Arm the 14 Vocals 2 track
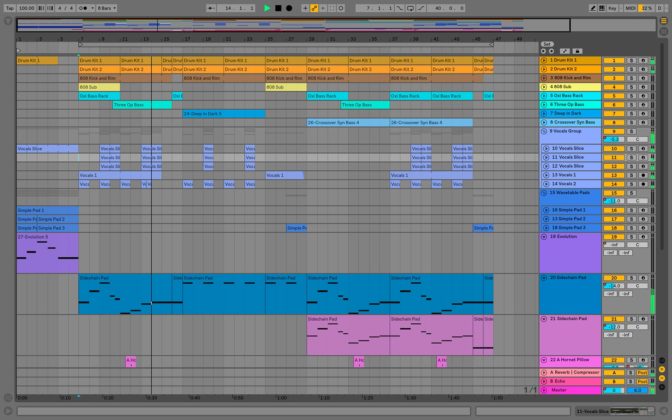Image resolution: width=672 pixels, height=420 pixels. 642,184
